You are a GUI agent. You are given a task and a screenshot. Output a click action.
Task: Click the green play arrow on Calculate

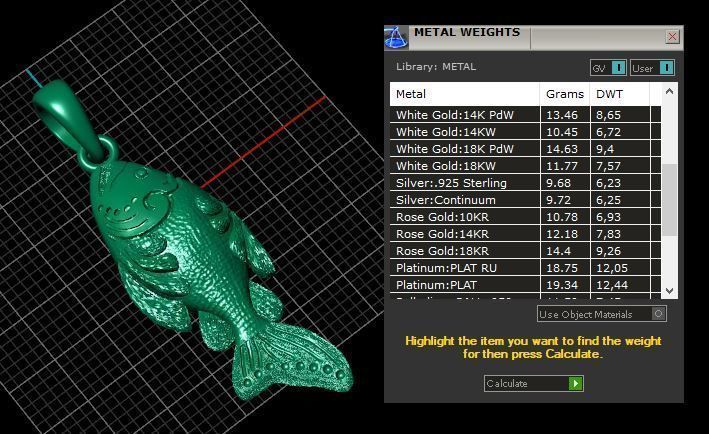coord(575,383)
